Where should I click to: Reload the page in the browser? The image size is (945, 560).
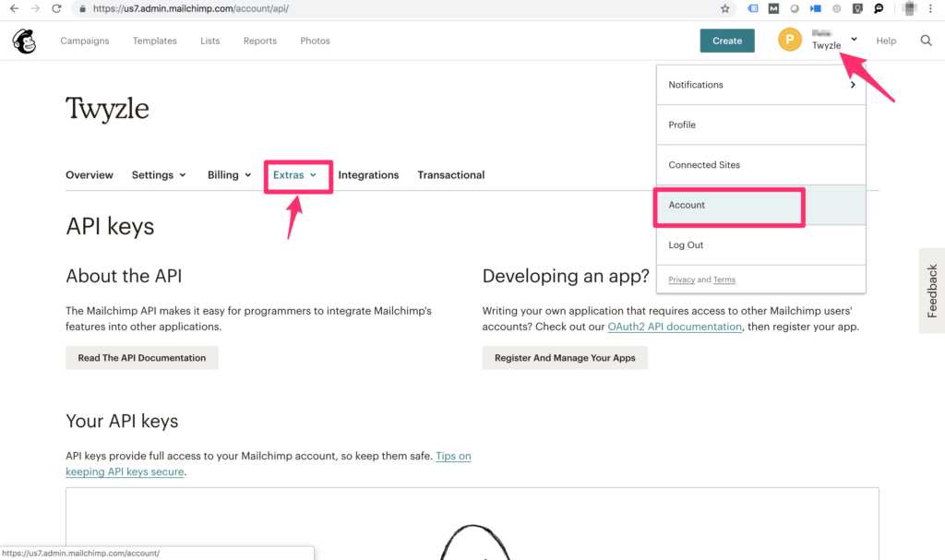pos(56,8)
